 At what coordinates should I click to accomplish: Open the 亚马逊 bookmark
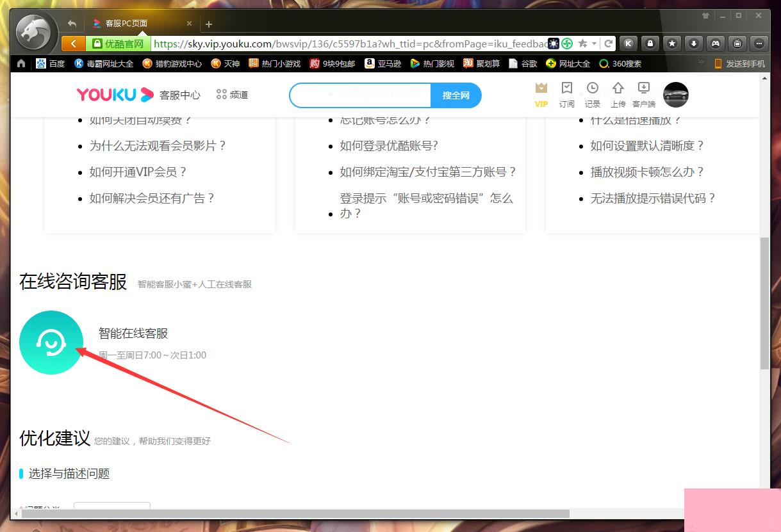(x=383, y=63)
